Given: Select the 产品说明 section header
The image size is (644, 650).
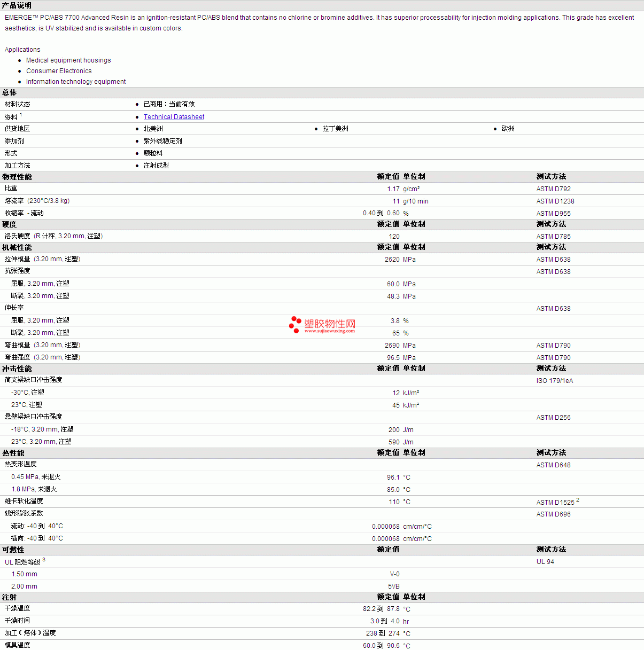Looking at the screenshot, I should pyautogui.click(x=17, y=5).
